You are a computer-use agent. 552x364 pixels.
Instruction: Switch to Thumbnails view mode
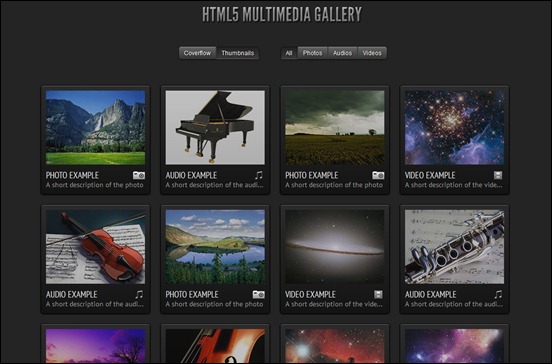point(238,53)
